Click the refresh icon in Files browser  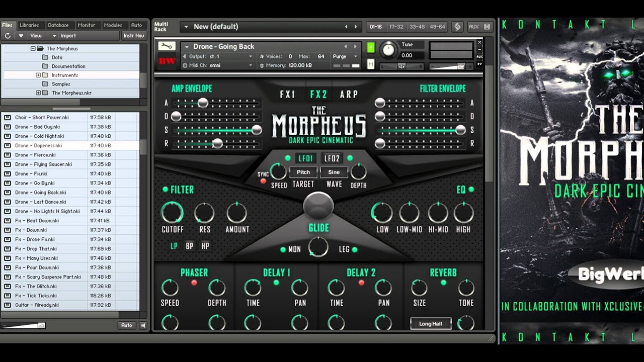pos(8,36)
